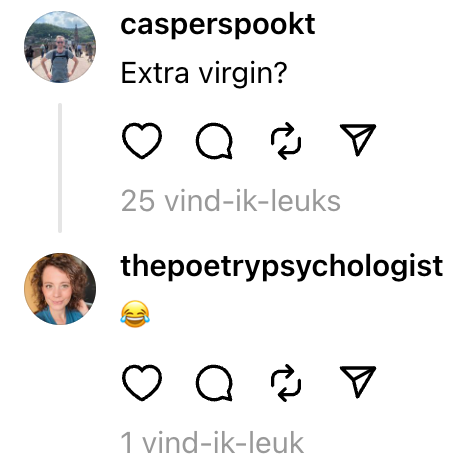Like casperspookt's "Extra virgin?" comment
Viewport: 457px width, 464px height.
coord(142,141)
